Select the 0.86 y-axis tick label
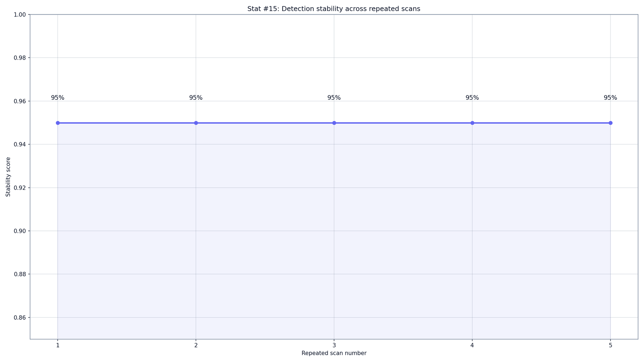 (20, 318)
